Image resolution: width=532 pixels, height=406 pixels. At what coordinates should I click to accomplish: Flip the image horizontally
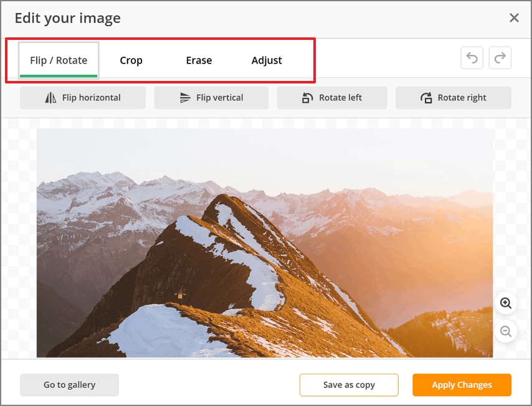(x=83, y=98)
